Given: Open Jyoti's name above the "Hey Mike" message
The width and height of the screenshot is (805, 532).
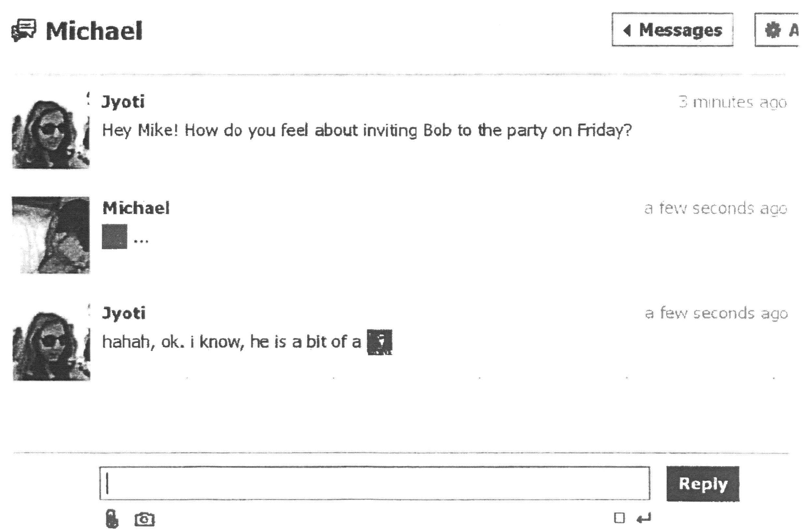Looking at the screenshot, I should (123, 102).
